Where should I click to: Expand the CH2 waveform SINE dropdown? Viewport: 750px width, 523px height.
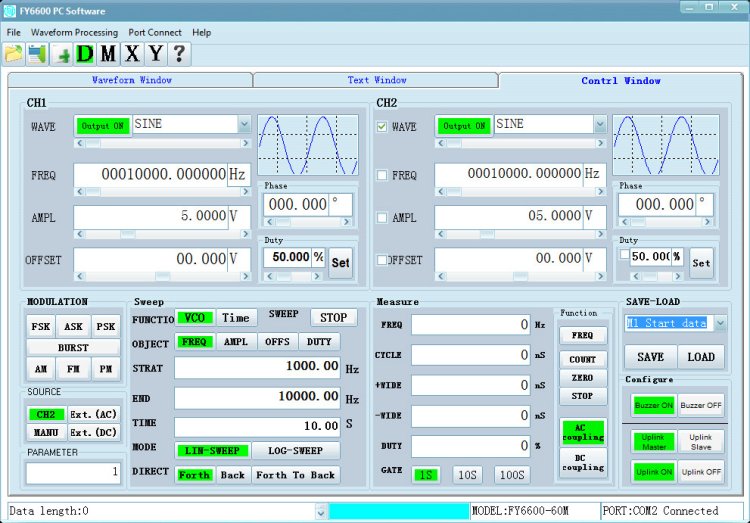[x=599, y=125]
